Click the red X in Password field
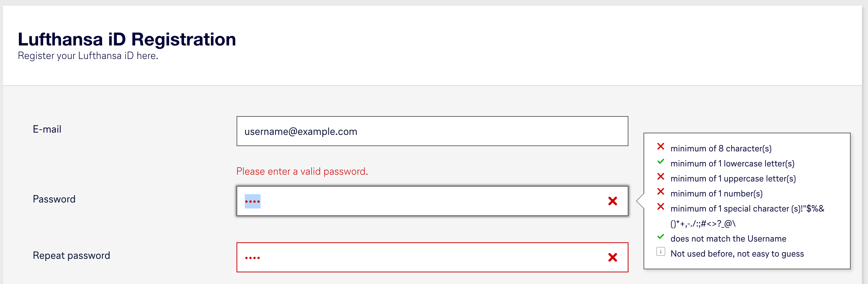The width and height of the screenshot is (868, 284). click(x=613, y=201)
